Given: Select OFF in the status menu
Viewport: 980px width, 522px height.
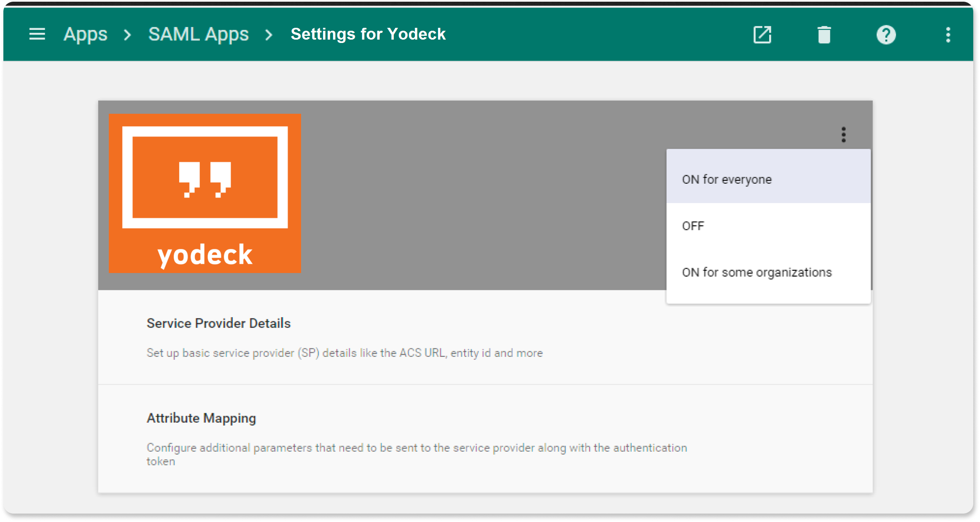Looking at the screenshot, I should click(x=693, y=226).
